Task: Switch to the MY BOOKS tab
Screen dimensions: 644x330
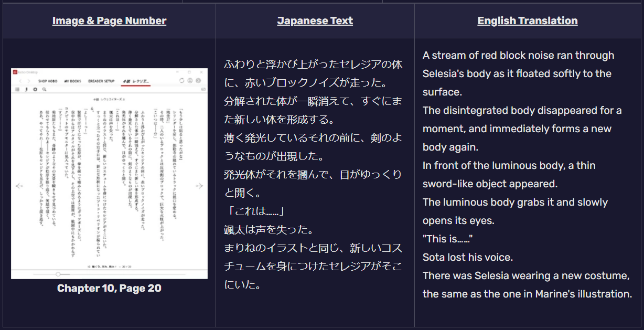Action: (73, 81)
